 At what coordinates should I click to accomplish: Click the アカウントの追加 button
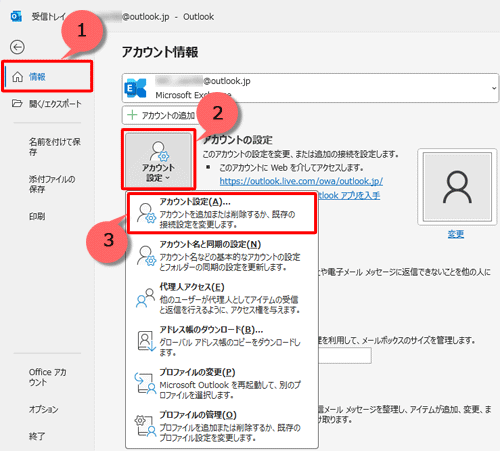(161, 115)
